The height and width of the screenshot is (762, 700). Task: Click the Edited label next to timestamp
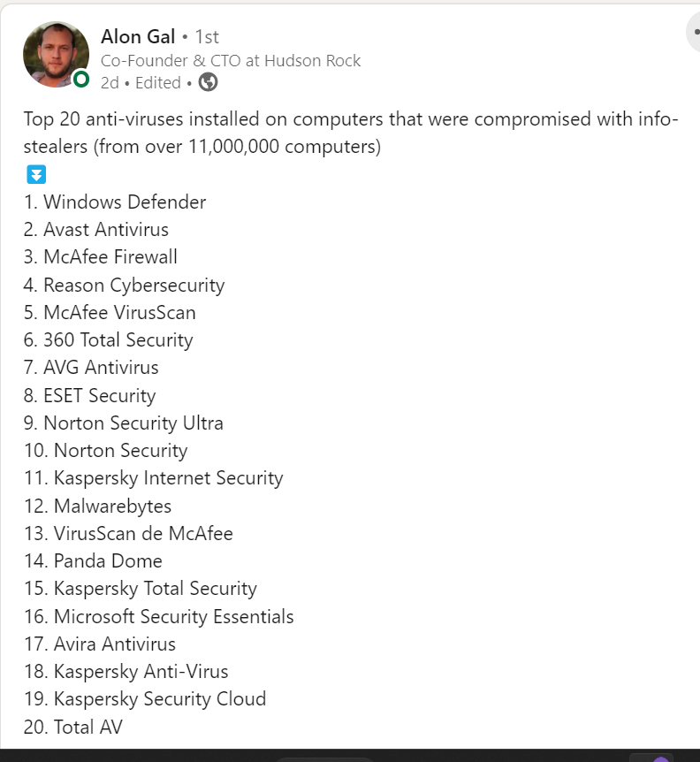158,82
